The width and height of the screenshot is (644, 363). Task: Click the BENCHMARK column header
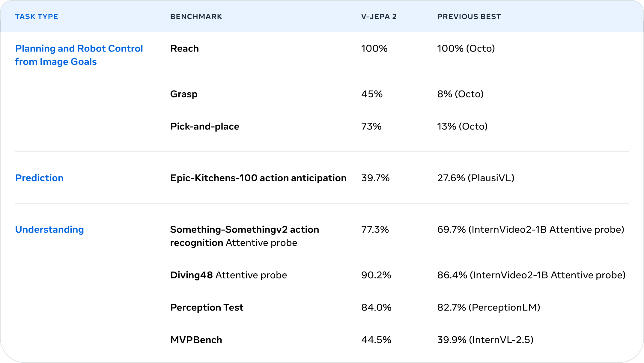[196, 16]
